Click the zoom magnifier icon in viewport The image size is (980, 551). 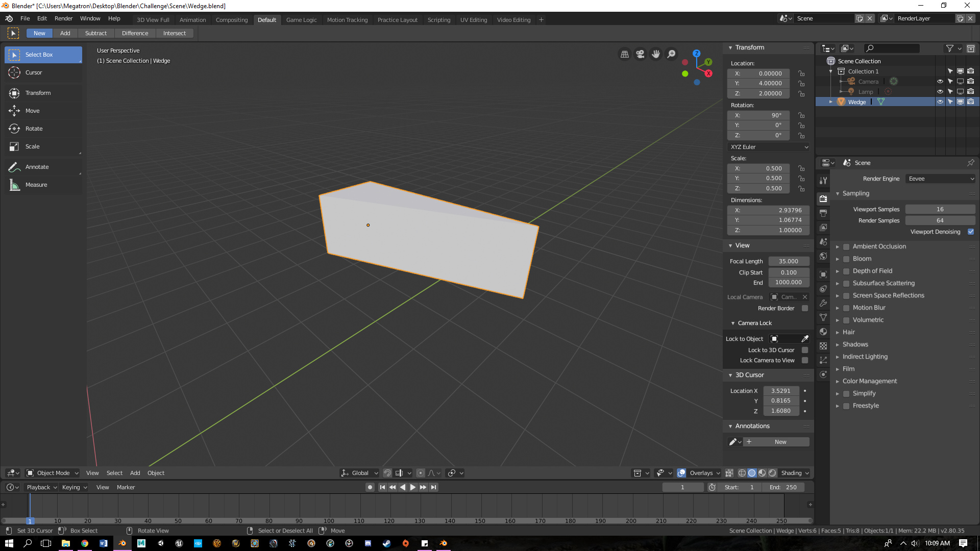point(672,54)
